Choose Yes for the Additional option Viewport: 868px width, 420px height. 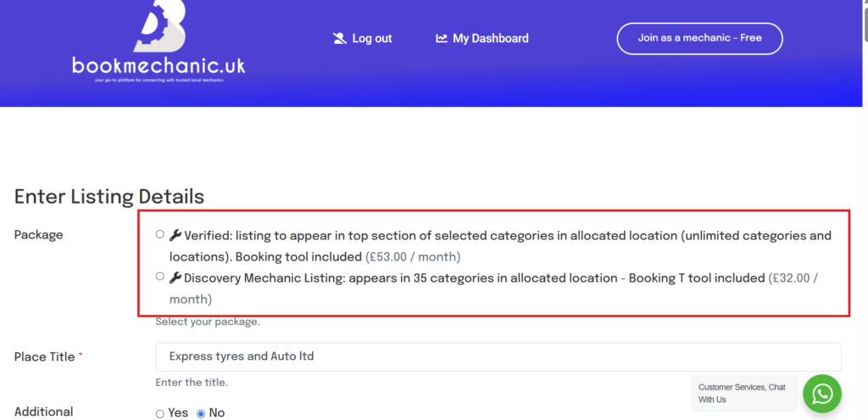click(160, 414)
